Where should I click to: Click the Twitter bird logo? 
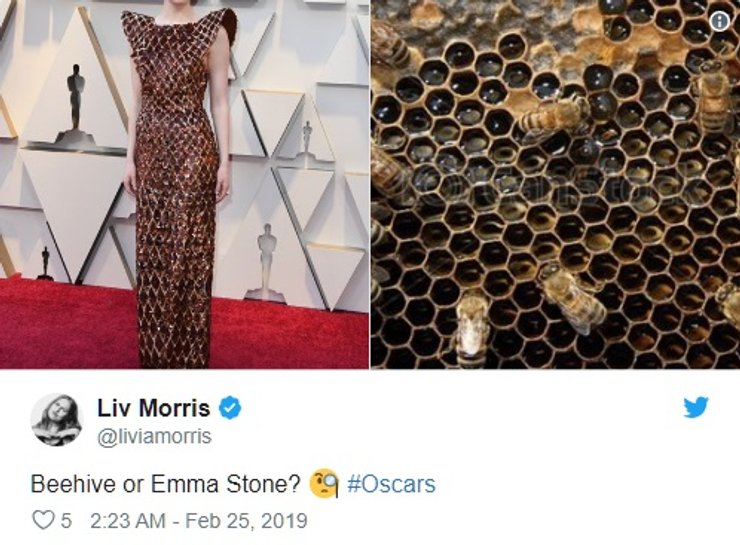[x=696, y=407]
